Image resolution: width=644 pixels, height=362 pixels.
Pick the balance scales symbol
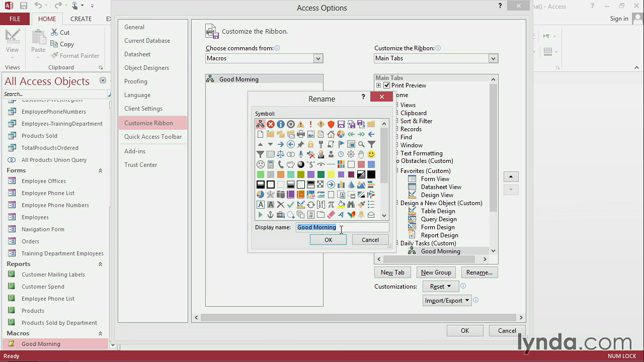[281, 154]
